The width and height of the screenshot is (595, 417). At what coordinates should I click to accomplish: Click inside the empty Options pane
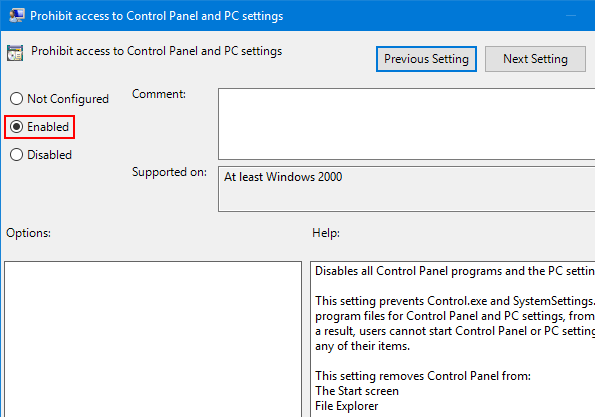(153, 339)
